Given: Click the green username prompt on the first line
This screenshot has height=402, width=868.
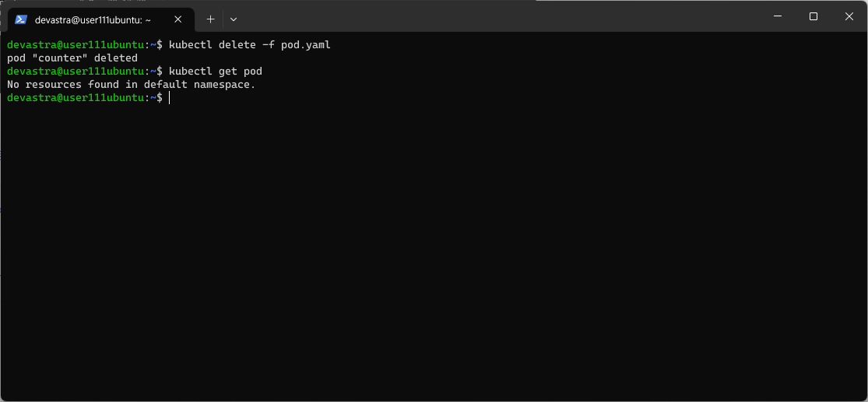Looking at the screenshot, I should coord(76,45).
